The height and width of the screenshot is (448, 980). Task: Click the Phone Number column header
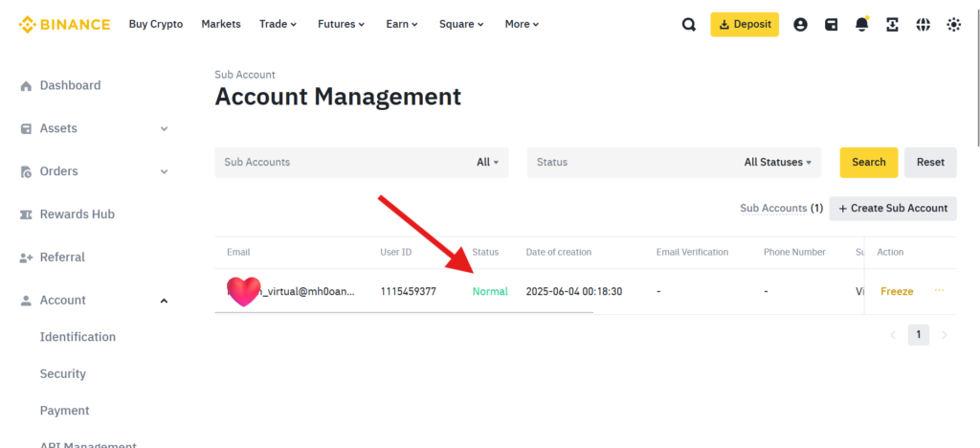click(794, 252)
